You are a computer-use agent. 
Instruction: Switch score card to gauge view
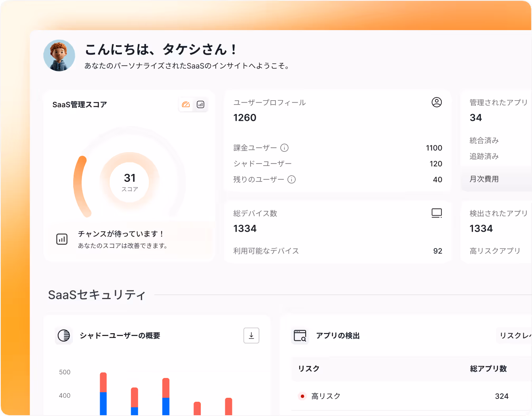pyautogui.click(x=186, y=105)
